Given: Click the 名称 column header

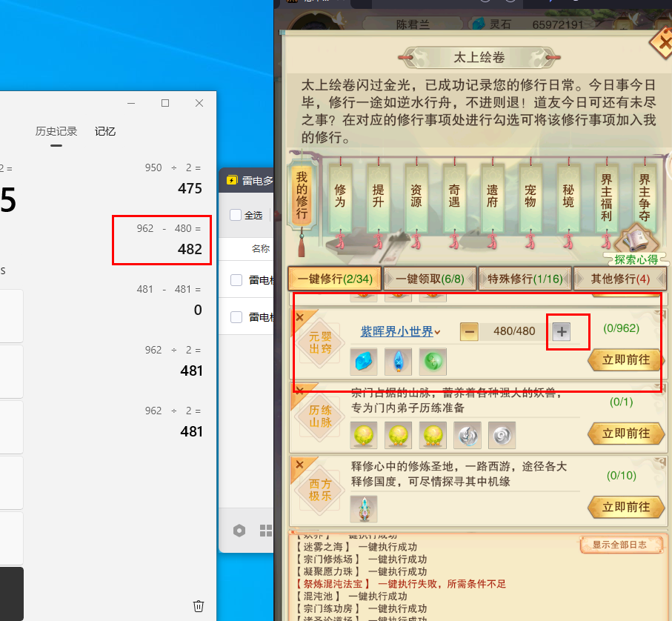Looking at the screenshot, I should pos(261,248).
